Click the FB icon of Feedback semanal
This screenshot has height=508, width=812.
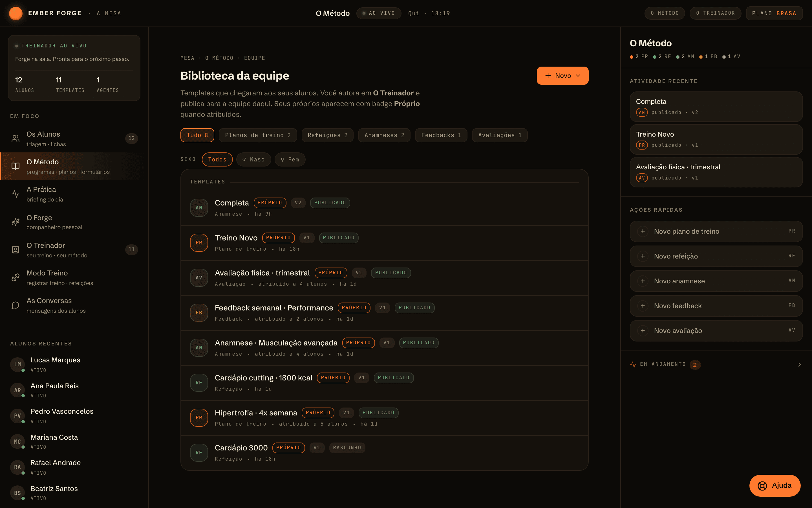[199, 312]
